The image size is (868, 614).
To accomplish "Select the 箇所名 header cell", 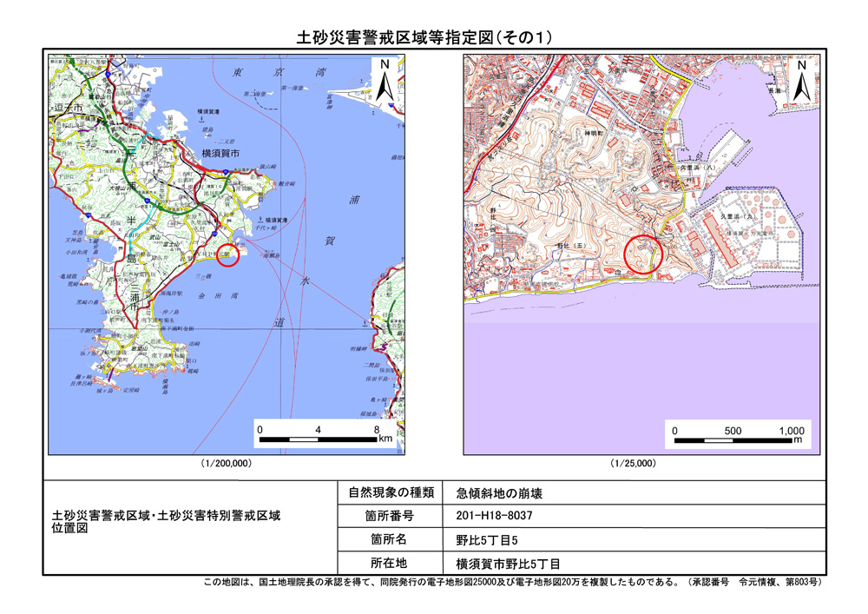I will 390,539.
